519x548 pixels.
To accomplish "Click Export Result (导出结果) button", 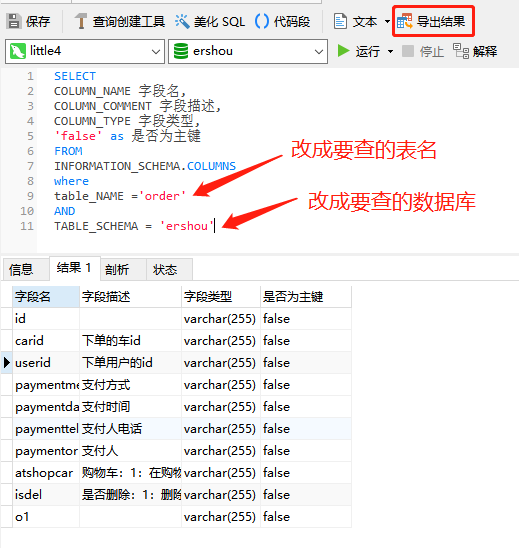I will point(433,22).
